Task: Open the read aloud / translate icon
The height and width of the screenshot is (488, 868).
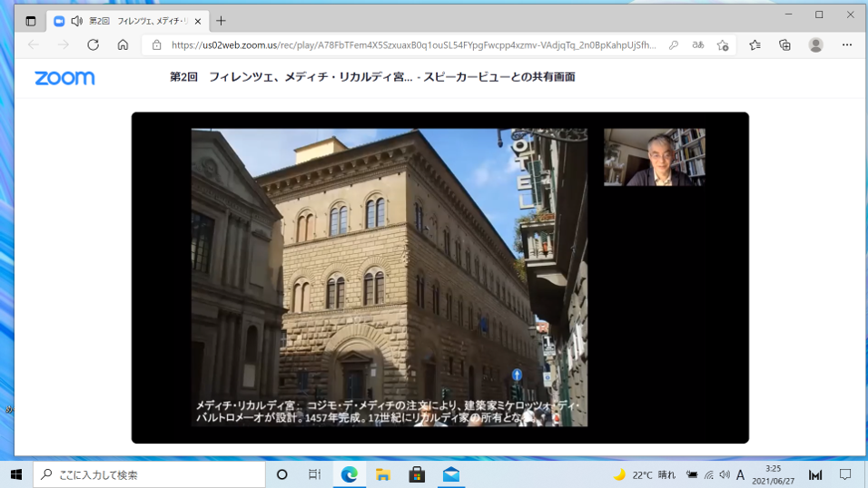Action: tap(698, 44)
